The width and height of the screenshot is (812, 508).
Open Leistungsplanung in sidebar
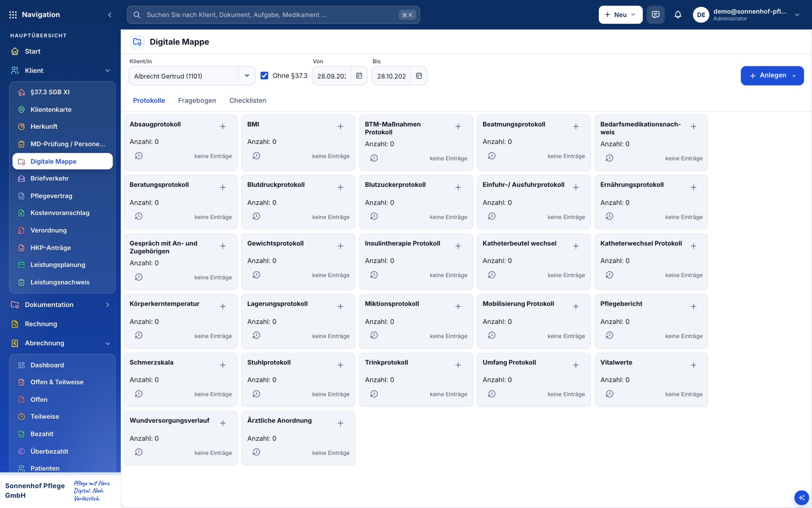[62, 265]
